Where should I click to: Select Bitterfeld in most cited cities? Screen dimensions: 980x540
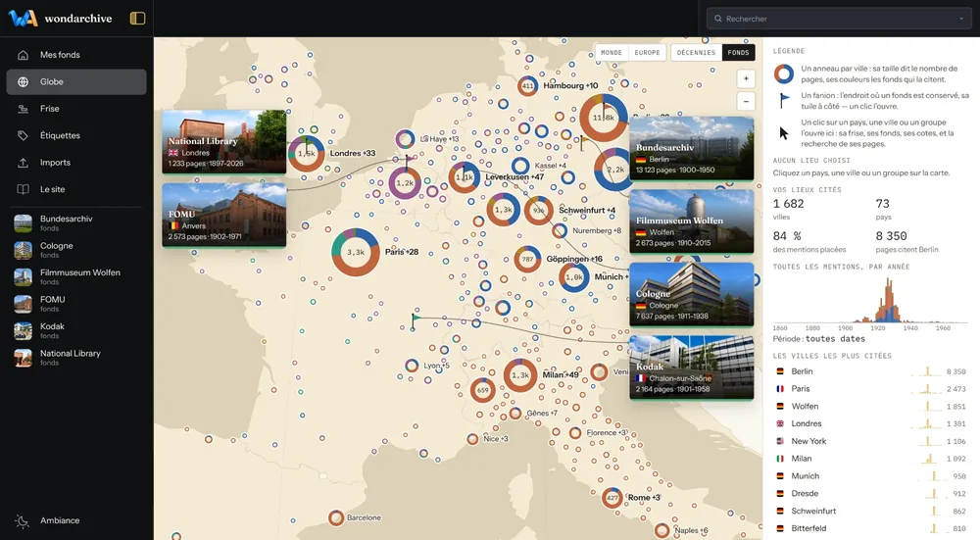tap(870, 529)
